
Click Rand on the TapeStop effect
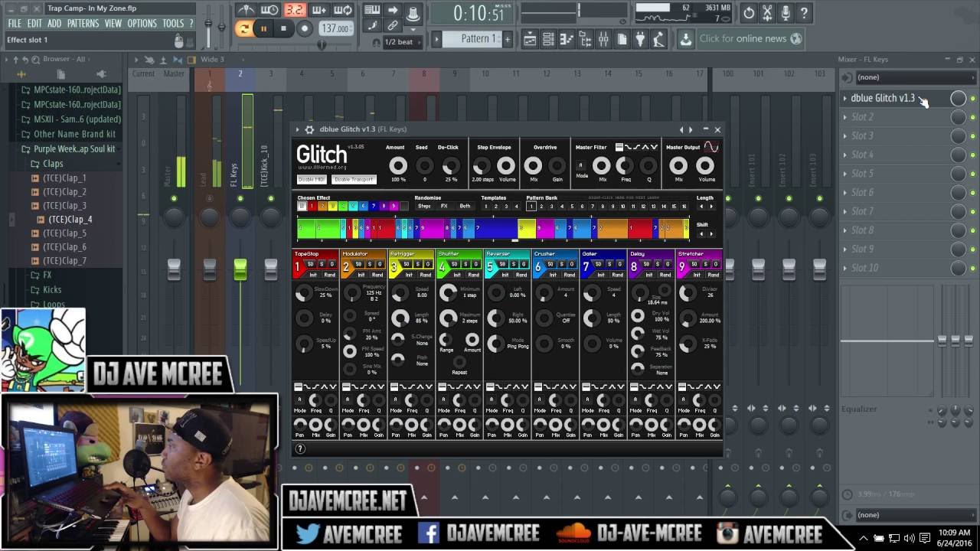tap(330, 275)
